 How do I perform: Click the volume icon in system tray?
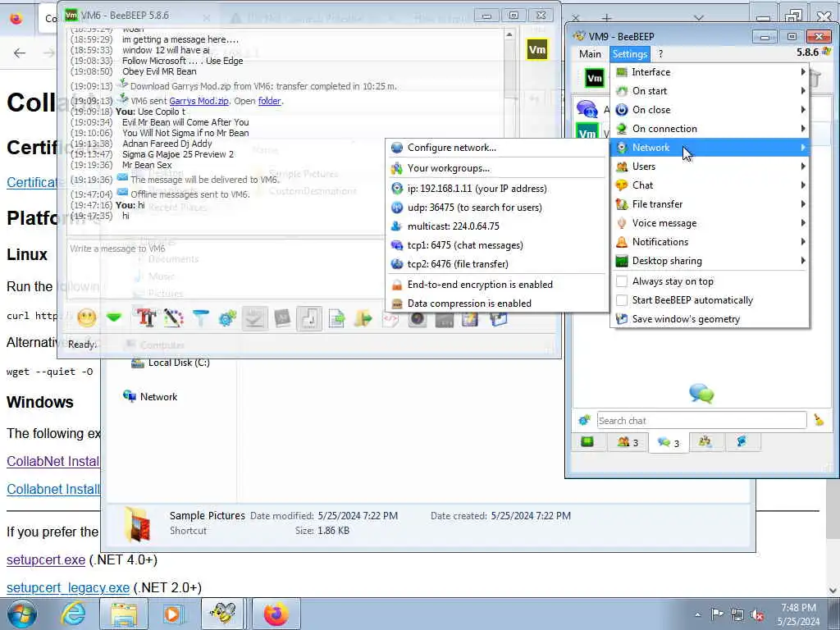(757, 615)
